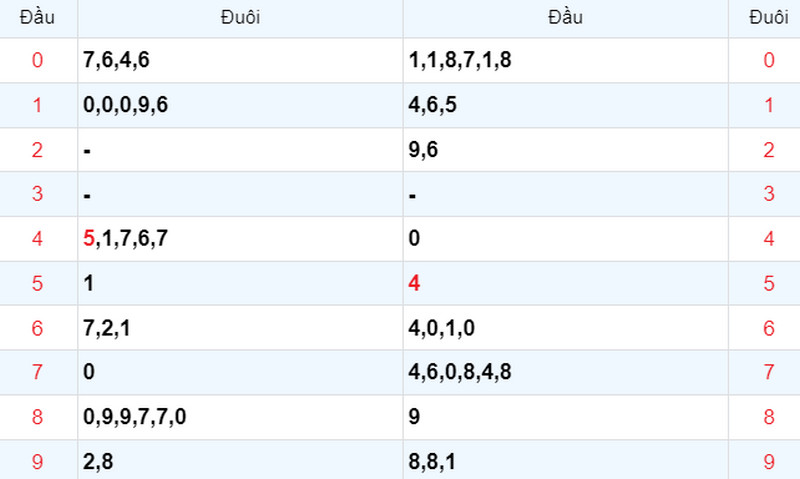Click the cell with 0,9,9,7,7,0
This screenshot has height=479, width=800.
pos(240,417)
